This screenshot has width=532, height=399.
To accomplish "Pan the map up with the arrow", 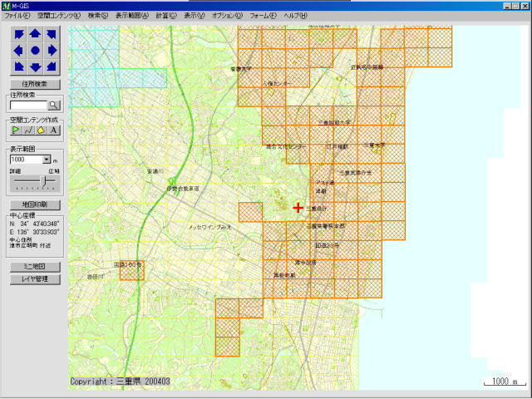I will coord(35,34).
